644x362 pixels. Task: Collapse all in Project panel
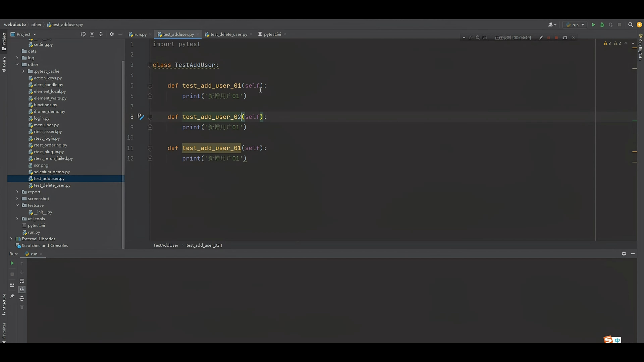tap(101, 34)
